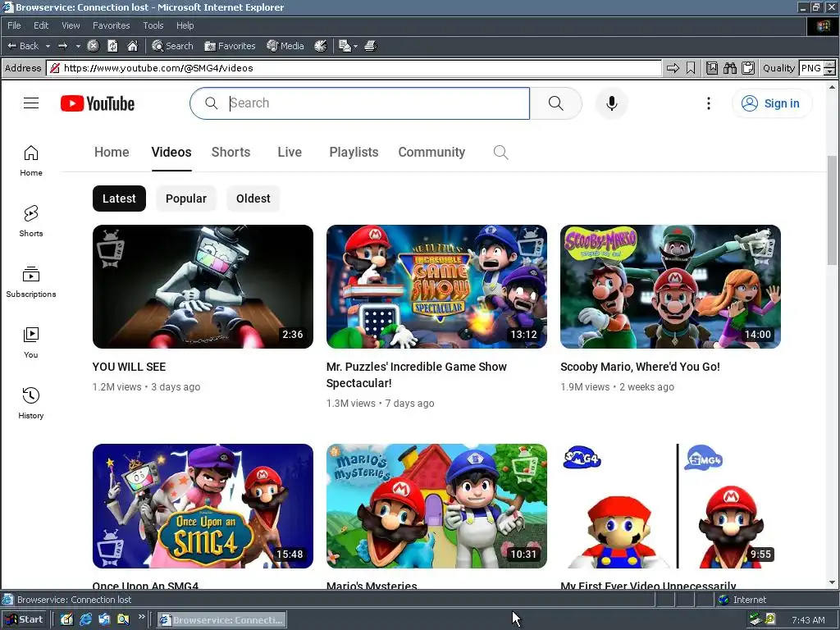
Task: Select the Latest sort chip
Action: click(x=119, y=199)
